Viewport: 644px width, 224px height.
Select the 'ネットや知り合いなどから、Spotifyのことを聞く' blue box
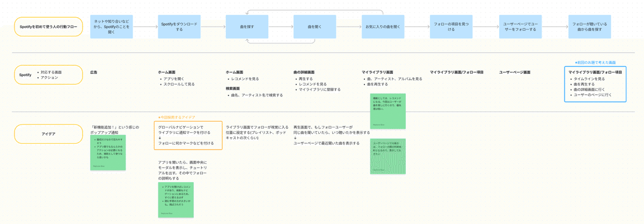[x=111, y=26]
